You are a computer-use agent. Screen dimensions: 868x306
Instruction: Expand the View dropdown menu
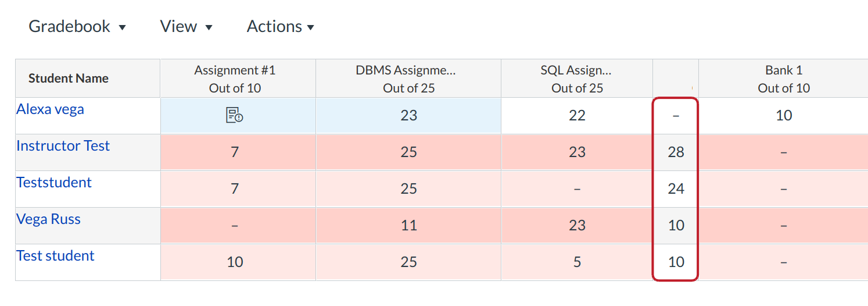[x=186, y=27]
